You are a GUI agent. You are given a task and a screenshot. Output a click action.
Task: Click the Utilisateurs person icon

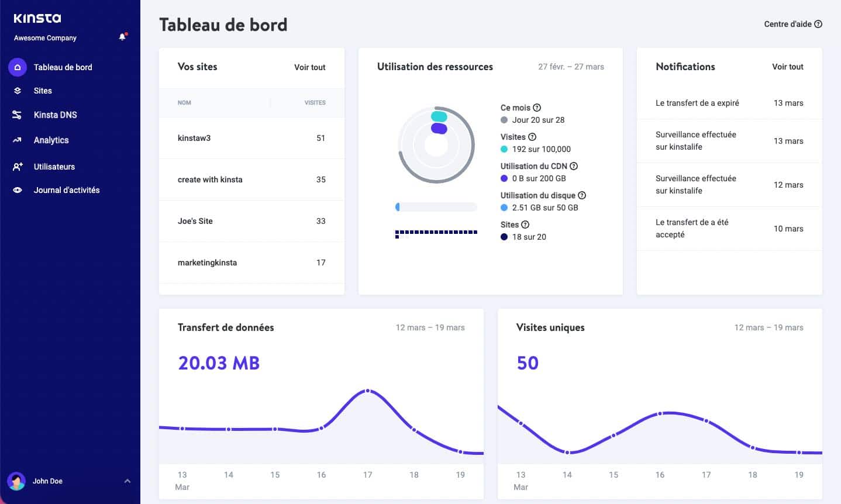18,167
